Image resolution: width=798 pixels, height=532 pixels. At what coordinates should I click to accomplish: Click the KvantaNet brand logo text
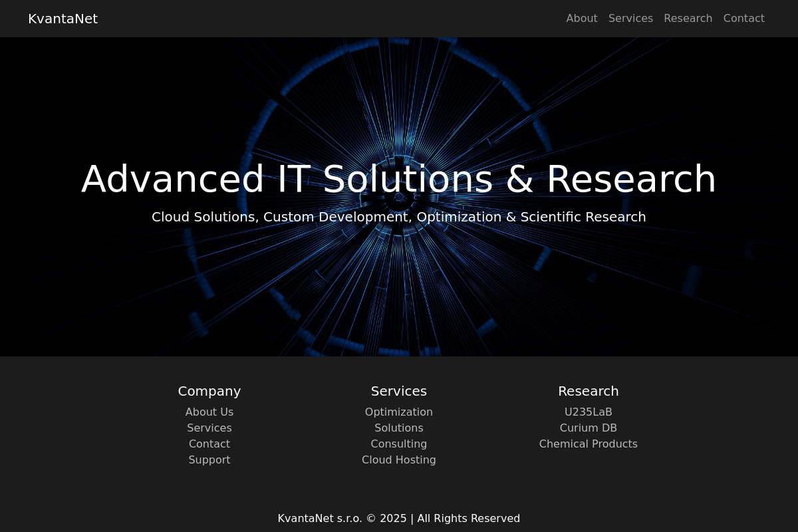pos(63,19)
